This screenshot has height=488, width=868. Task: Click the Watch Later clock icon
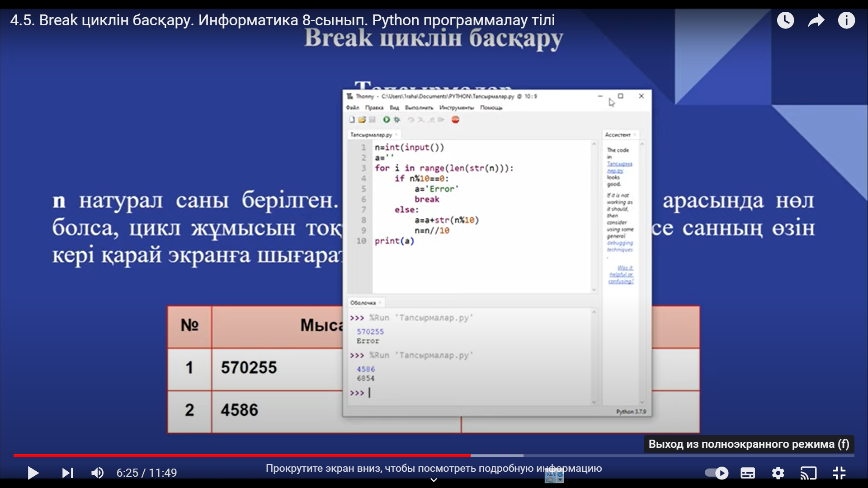tap(785, 20)
